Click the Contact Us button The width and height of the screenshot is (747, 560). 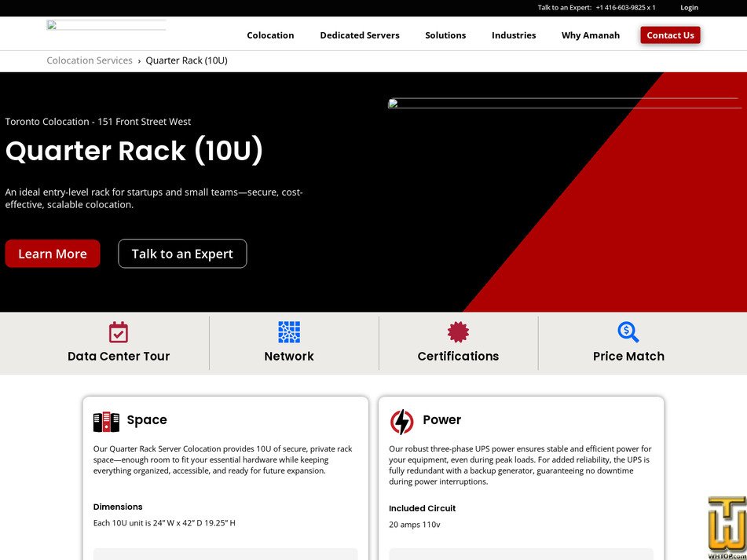(x=670, y=35)
